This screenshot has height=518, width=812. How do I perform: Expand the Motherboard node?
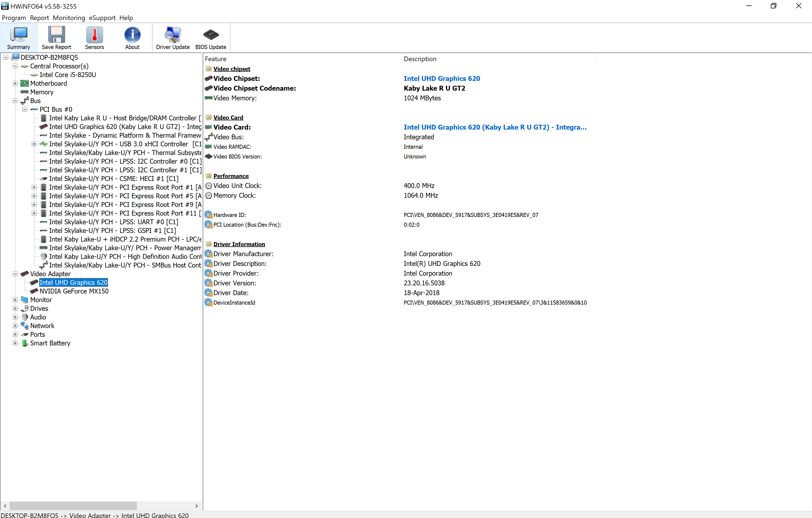pos(15,83)
